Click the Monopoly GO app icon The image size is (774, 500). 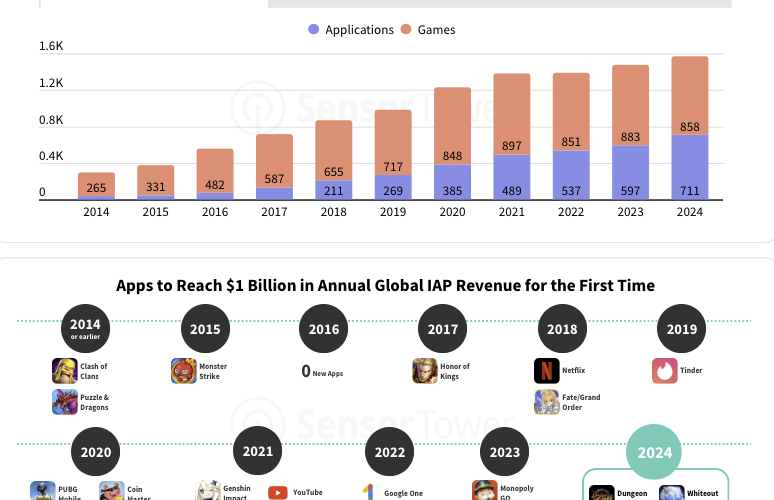click(x=485, y=490)
